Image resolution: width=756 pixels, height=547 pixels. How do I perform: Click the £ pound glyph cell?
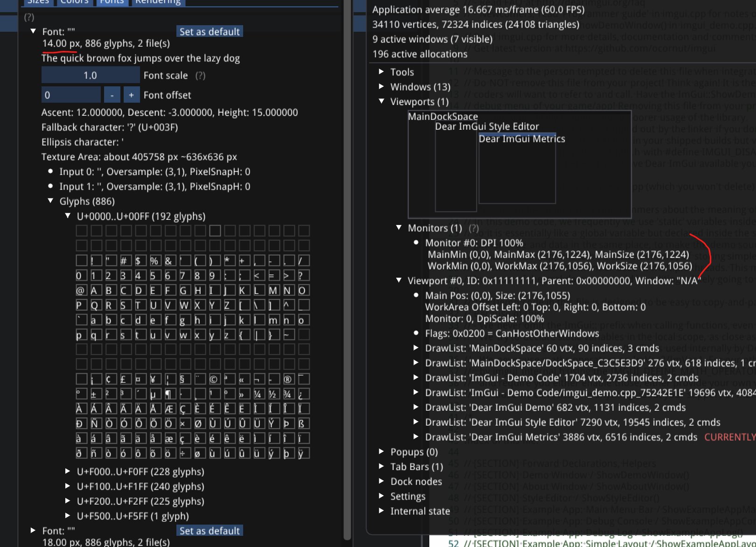pos(126,379)
